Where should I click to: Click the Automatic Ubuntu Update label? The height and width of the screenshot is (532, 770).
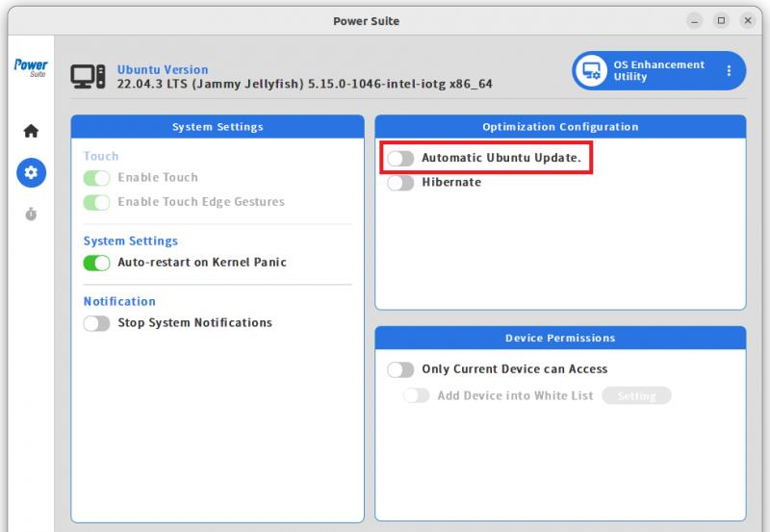click(x=500, y=158)
